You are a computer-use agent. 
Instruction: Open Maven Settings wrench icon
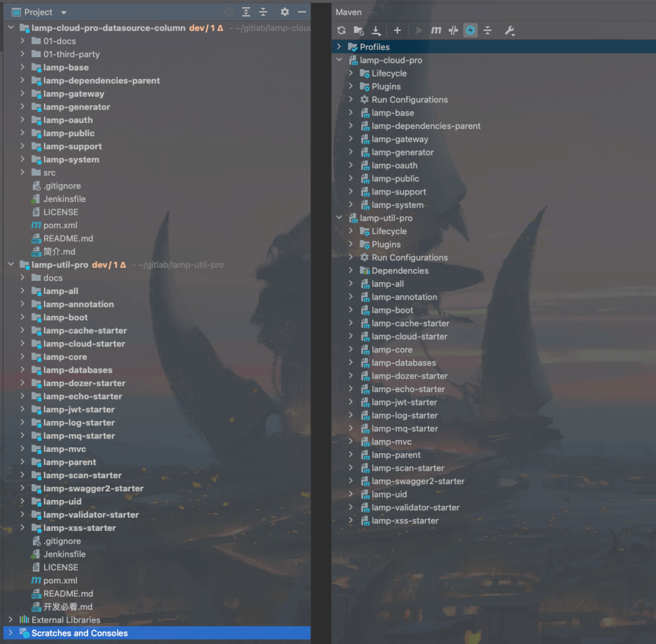coord(510,31)
